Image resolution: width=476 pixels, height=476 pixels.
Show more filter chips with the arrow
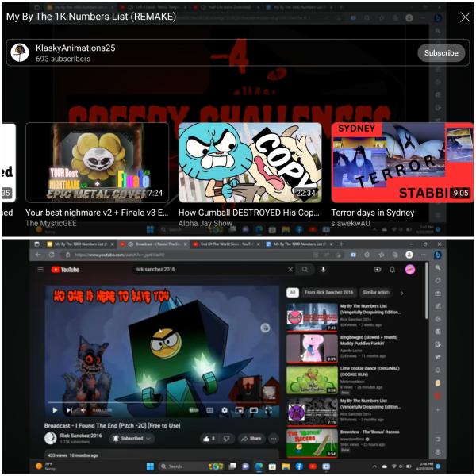tap(402, 293)
